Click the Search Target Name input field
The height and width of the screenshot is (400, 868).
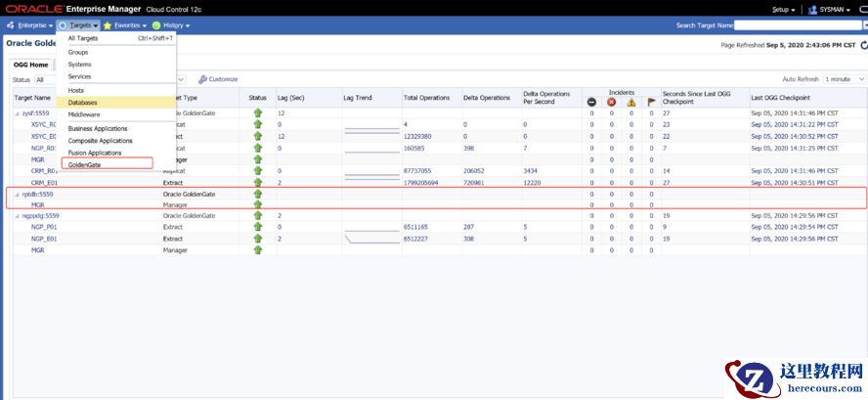(x=799, y=25)
